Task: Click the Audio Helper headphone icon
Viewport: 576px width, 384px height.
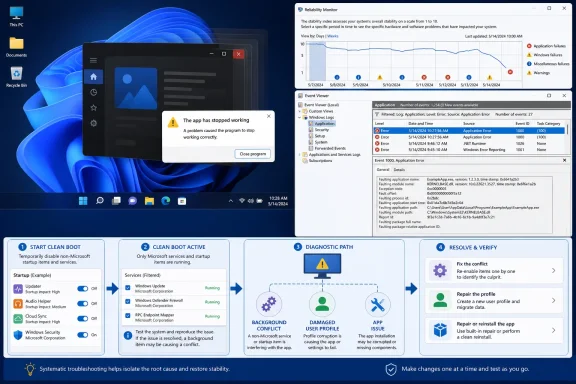Action: 18,304
